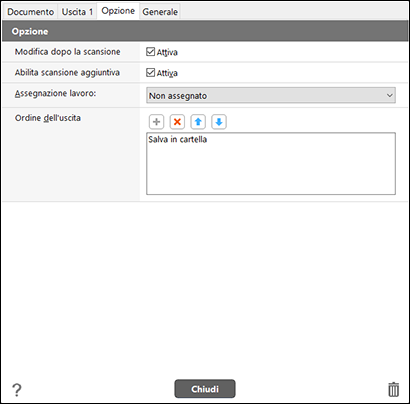The width and height of the screenshot is (410, 404).
Task: Move output up with blue up arrow
Action: [x=198, y=122]
